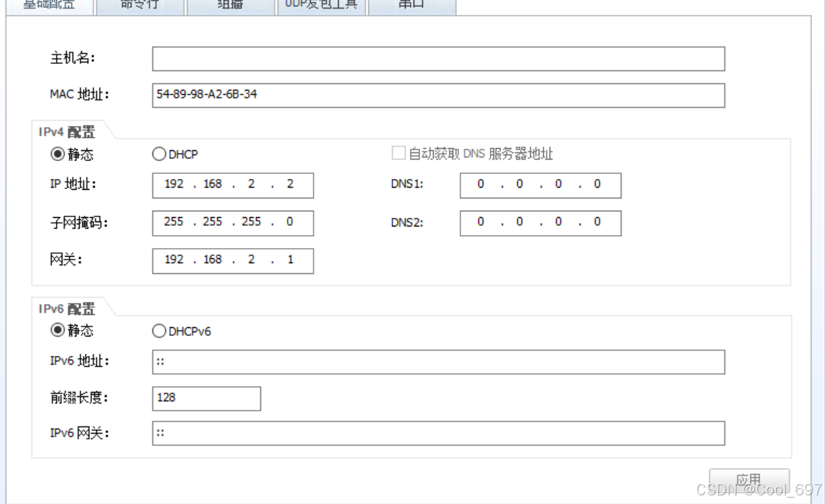Click the DNS2 address field
The width and height of the screenshot is (825, 504).
pyautogui.click(x=540, y=223)
